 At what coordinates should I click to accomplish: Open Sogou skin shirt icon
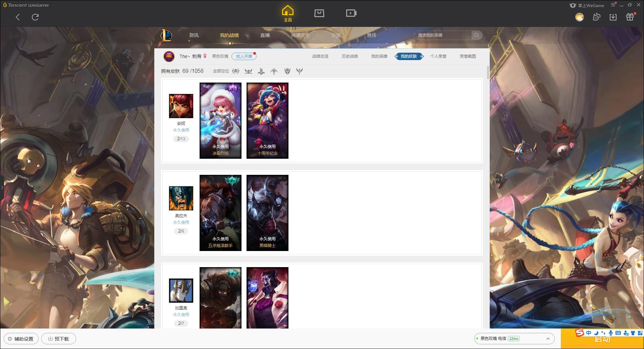[x=633, y=333]
